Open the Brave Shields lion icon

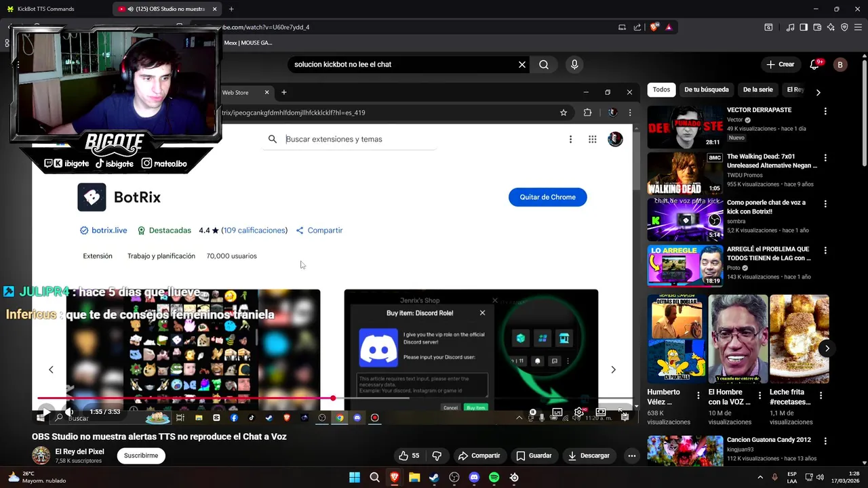click(x=654, y=27)
